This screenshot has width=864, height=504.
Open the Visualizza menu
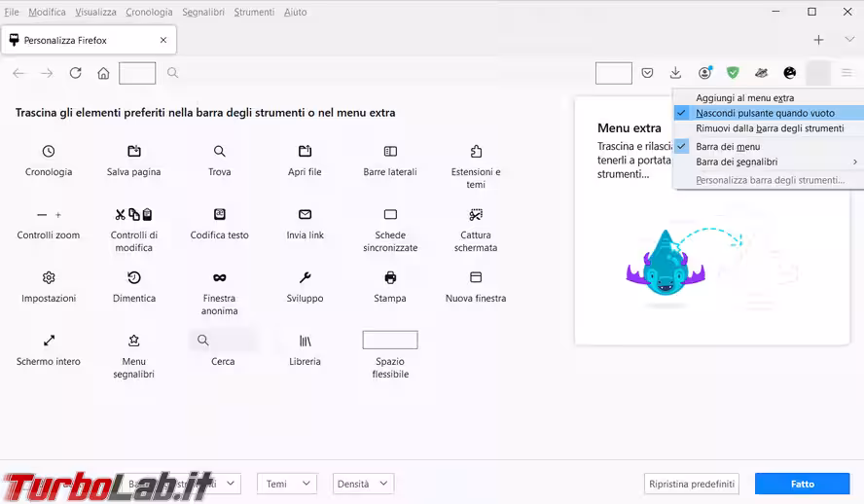(x=96, y=12)
